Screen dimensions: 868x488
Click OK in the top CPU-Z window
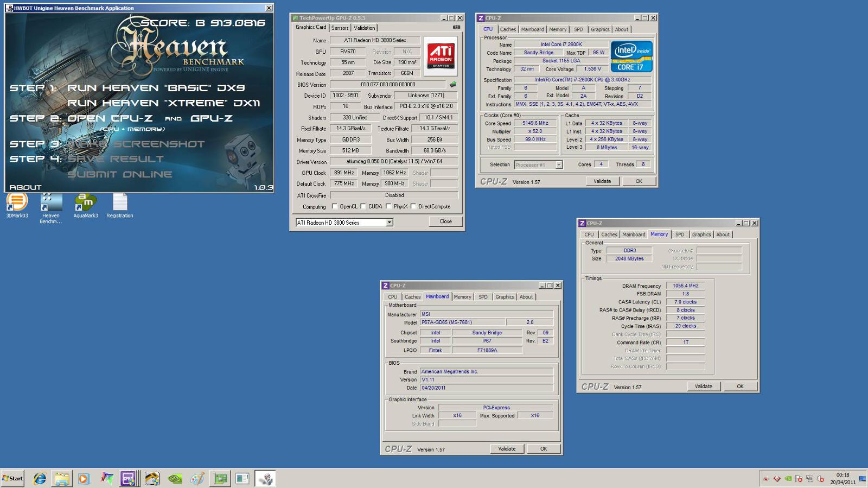[639, 181]
